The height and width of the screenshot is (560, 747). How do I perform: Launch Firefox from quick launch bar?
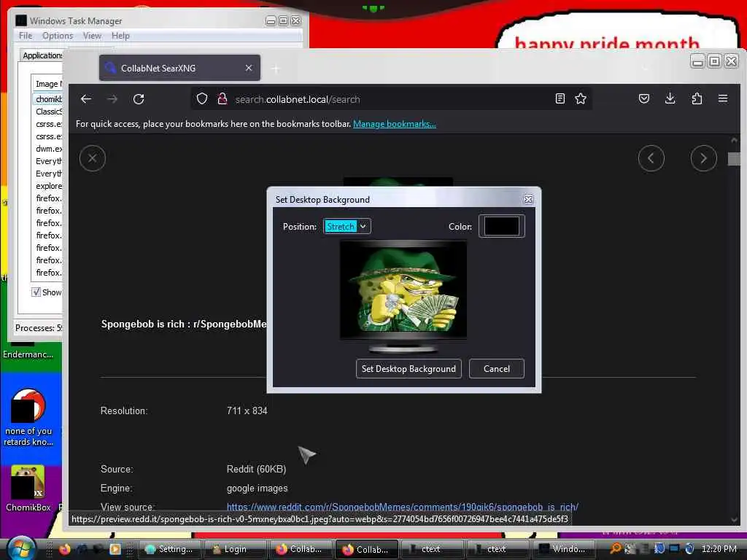65,549
